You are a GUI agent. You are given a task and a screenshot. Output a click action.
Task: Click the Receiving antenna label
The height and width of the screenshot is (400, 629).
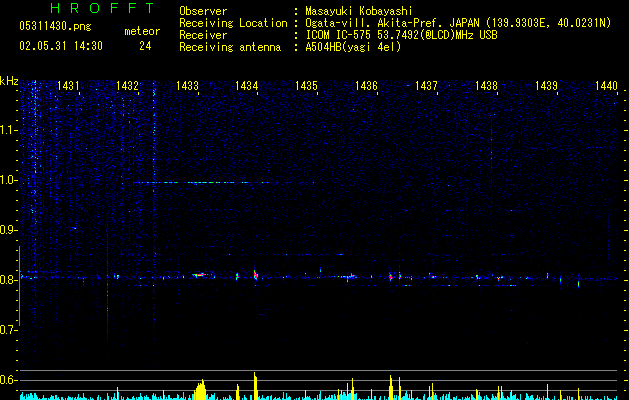[230, 47]
